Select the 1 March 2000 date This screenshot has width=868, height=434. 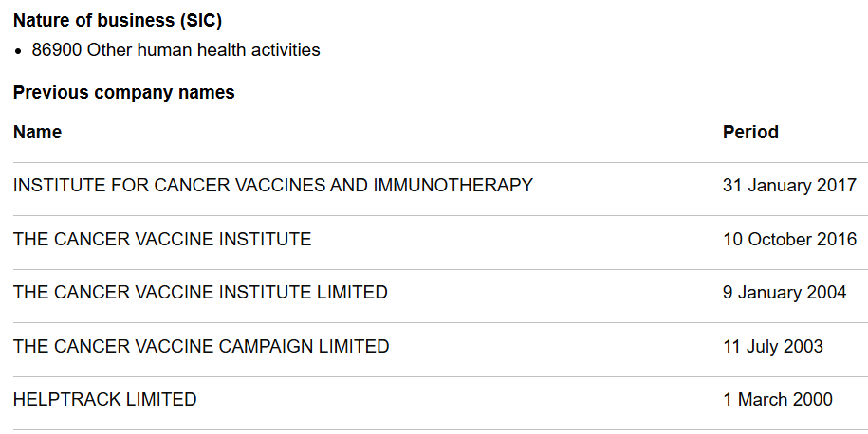(x=778, y=400)
